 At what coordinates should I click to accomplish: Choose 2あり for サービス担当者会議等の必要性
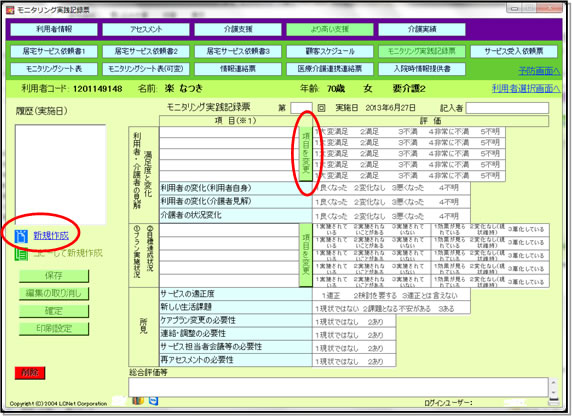click(375, 348)
